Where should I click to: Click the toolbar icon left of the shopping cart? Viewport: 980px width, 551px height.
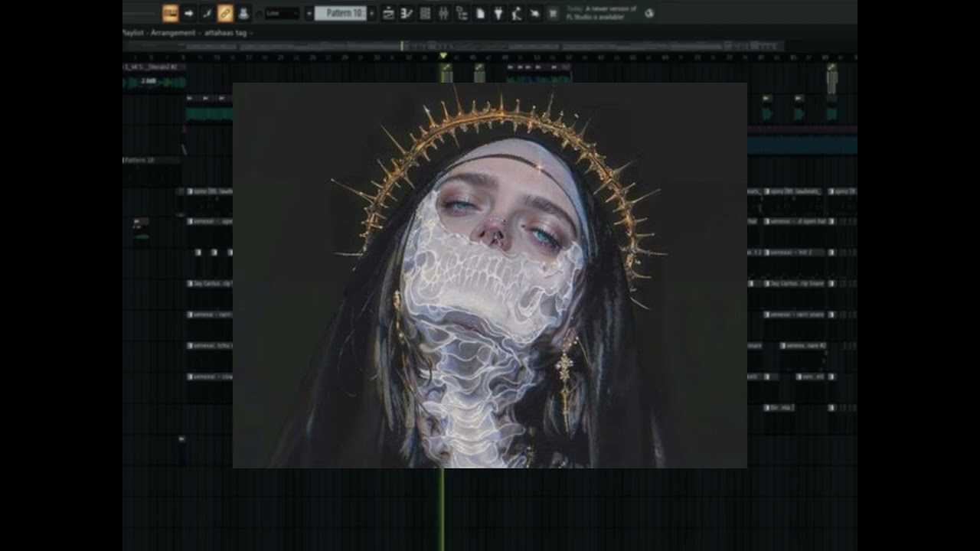[535, 13]
